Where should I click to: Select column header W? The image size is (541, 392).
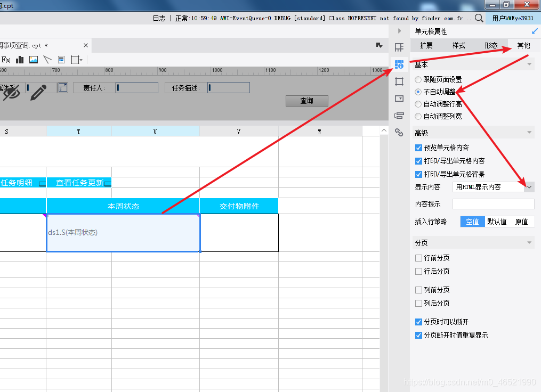point(320,132)
